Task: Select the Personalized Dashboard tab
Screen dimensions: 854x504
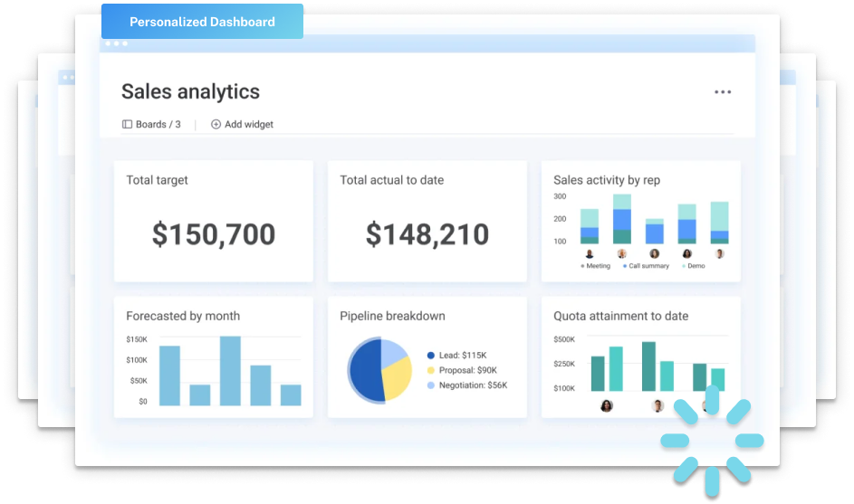Action: [202, 22]
